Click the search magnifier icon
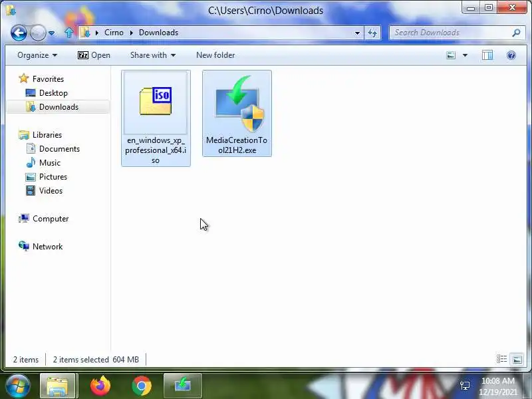532x399 pixels. pos(517,33)
